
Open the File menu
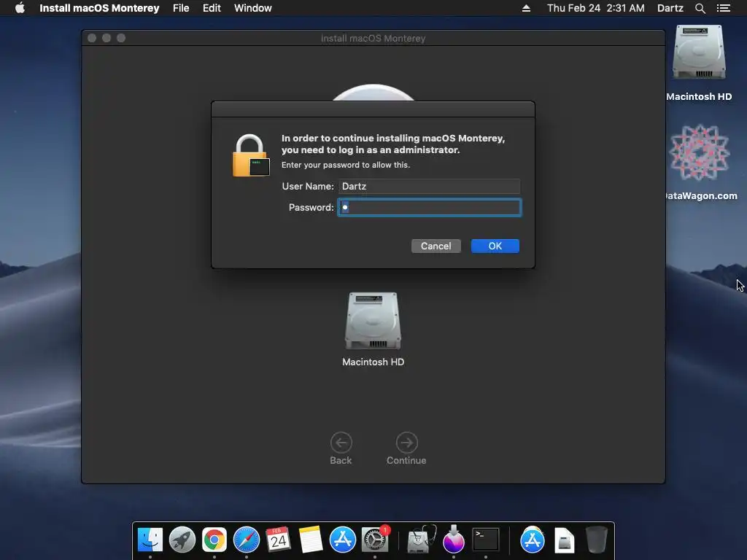tap(181, 8)
